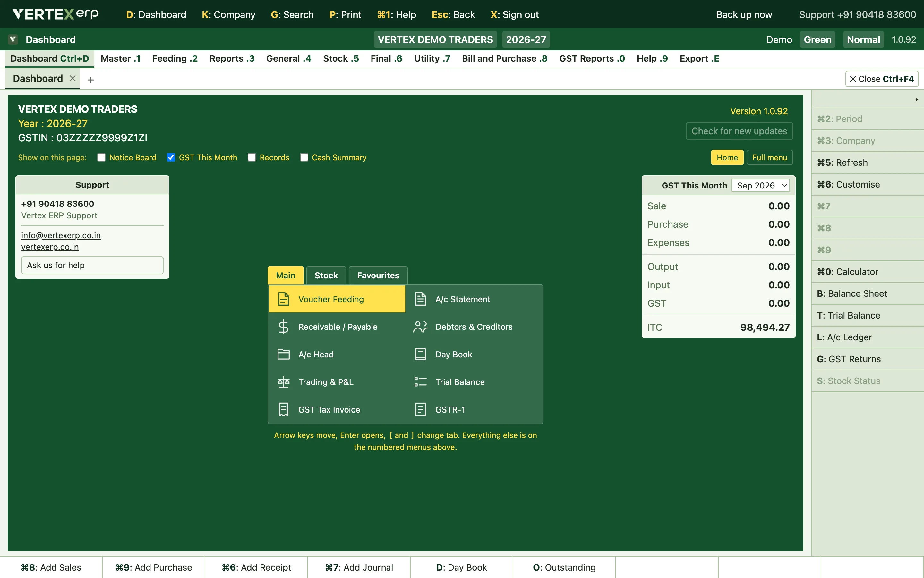
Task: Open the Feeding .2 menu
Action: [x=175, y=58]
